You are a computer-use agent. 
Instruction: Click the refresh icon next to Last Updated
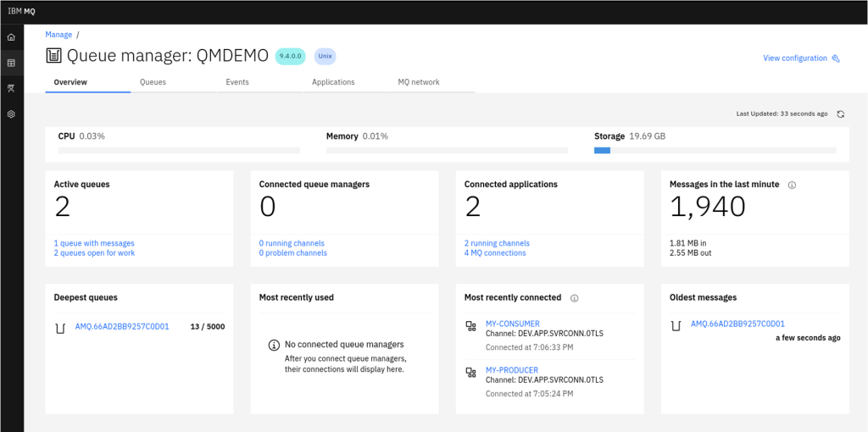pyautogui.click(x=840, y=114)
